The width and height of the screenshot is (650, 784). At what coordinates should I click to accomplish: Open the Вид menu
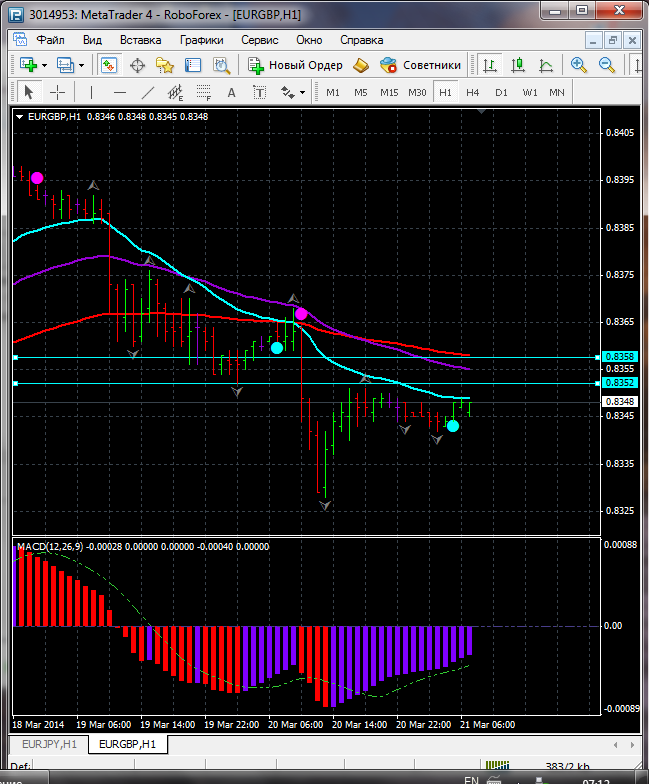pyautogui.click(x=92, y=40)
